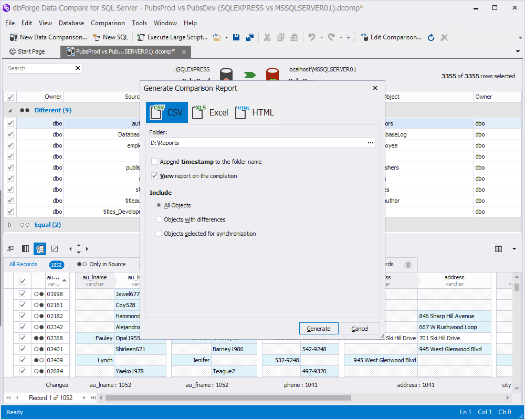Collapse the Different (9) group
The width and height of the screenshot is (525, 420).
(9, 110)
